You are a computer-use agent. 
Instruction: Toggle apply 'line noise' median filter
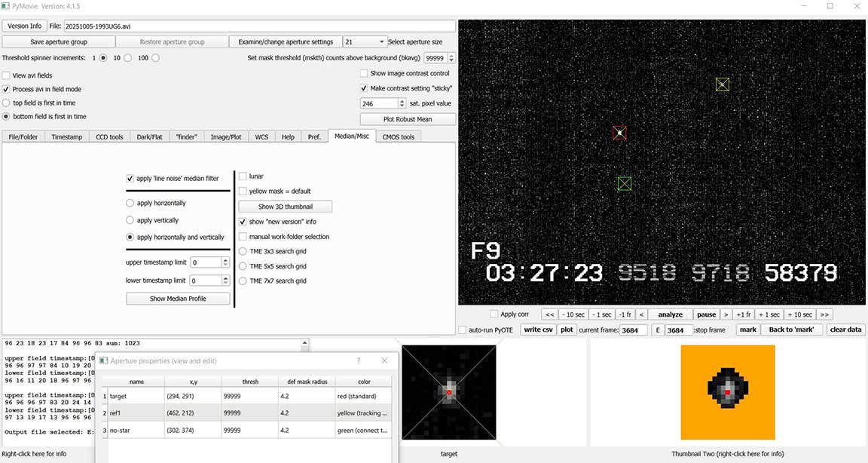[x=131, y=179]
